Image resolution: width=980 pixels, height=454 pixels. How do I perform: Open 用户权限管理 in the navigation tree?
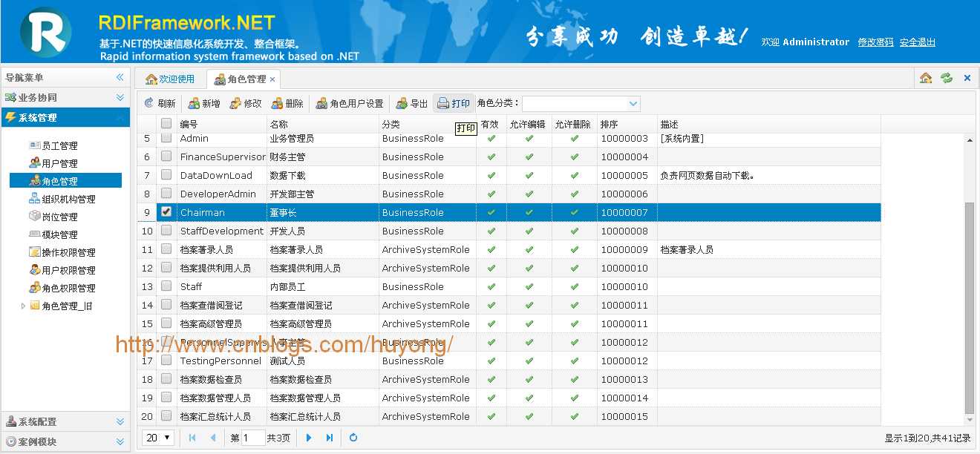[x=62, y=270]
